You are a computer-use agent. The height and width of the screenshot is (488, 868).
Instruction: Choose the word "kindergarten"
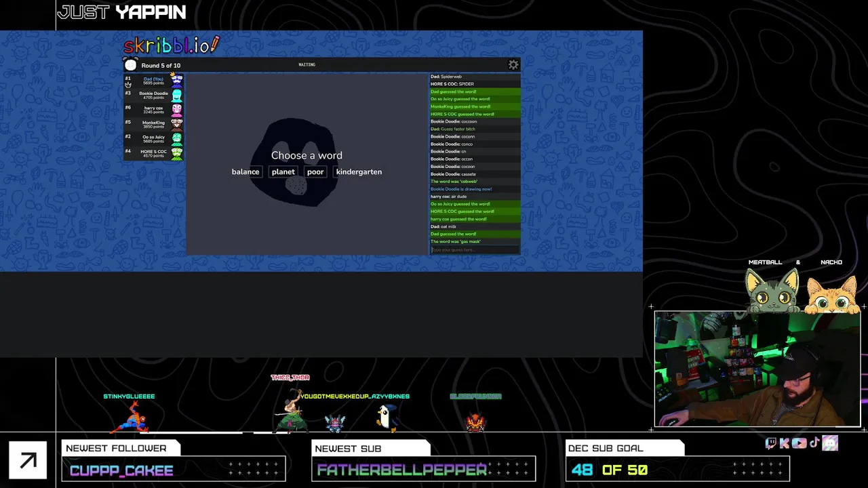pyautogui.click(x=359, y=172)
